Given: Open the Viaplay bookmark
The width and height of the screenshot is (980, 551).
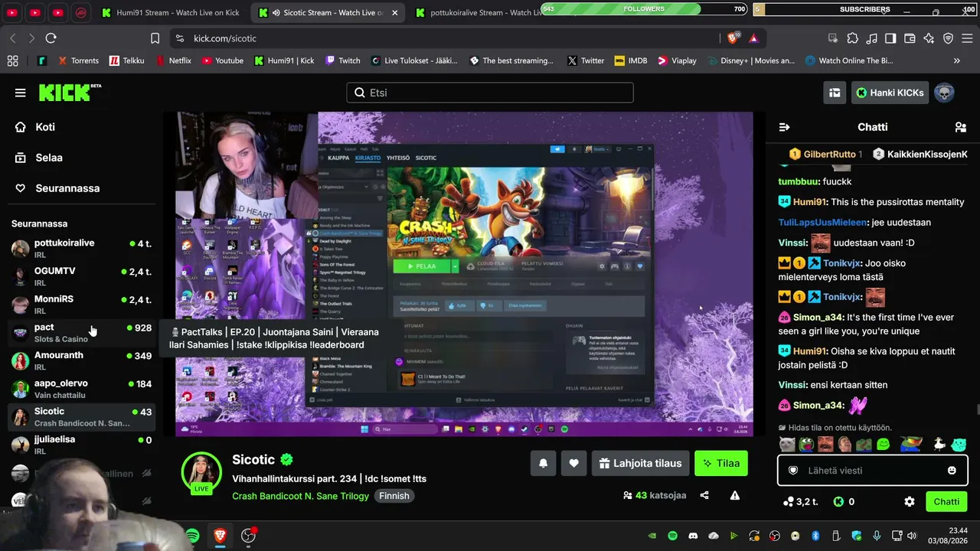Looking at the screenshot, I should click(677, 60).
